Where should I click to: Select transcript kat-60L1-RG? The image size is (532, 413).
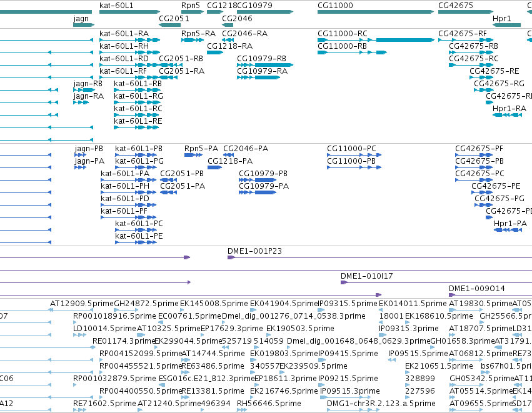138,96
